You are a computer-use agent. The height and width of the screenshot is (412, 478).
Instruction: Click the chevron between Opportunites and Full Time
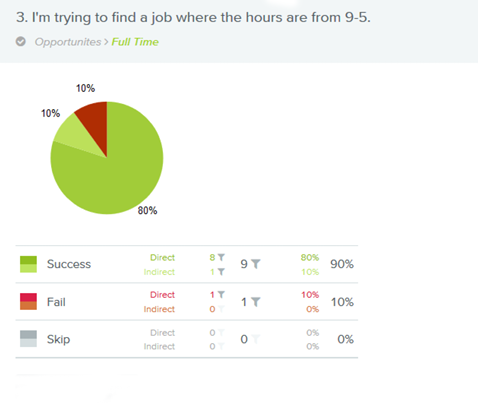click(106, 42)
